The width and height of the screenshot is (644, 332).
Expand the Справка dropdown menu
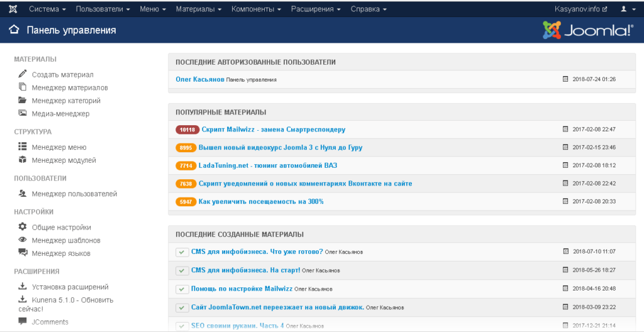369,9
